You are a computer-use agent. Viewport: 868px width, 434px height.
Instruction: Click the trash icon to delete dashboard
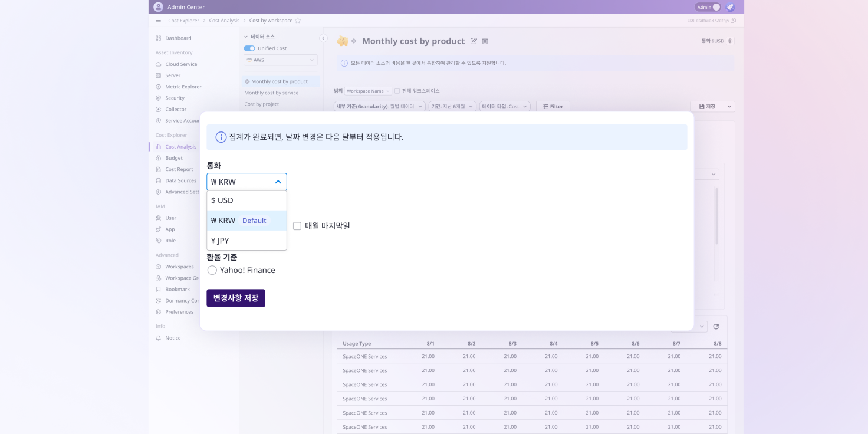485,41
